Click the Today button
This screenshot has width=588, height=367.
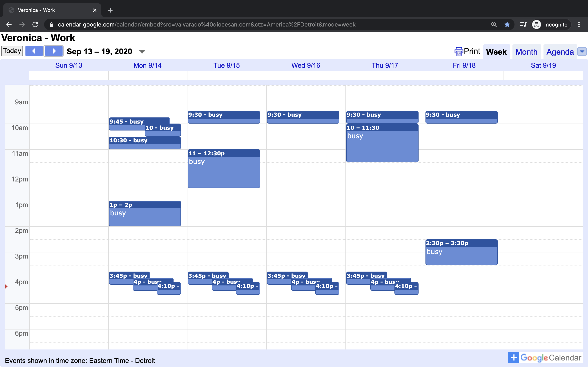tap(12, 51)
